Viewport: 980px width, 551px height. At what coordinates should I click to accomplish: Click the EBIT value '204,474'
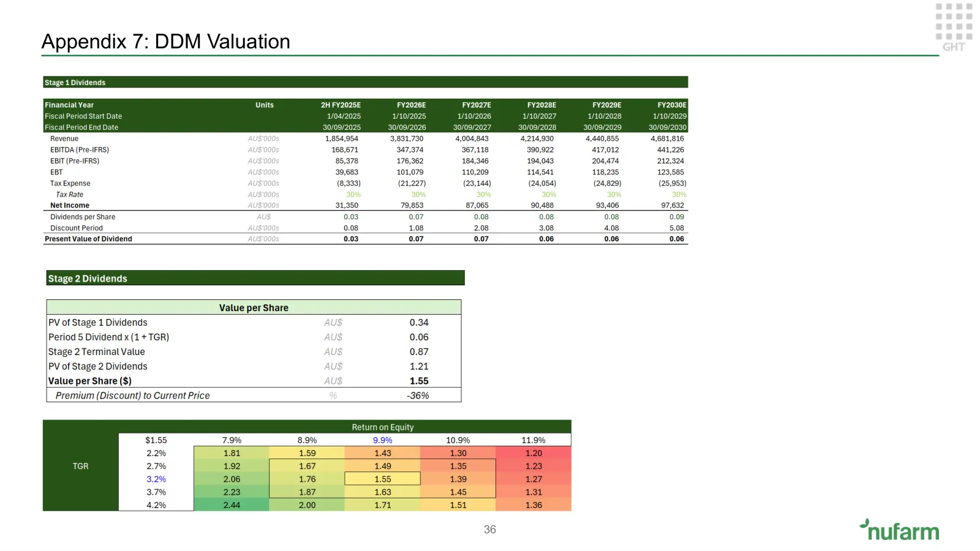tap(605, 161)
